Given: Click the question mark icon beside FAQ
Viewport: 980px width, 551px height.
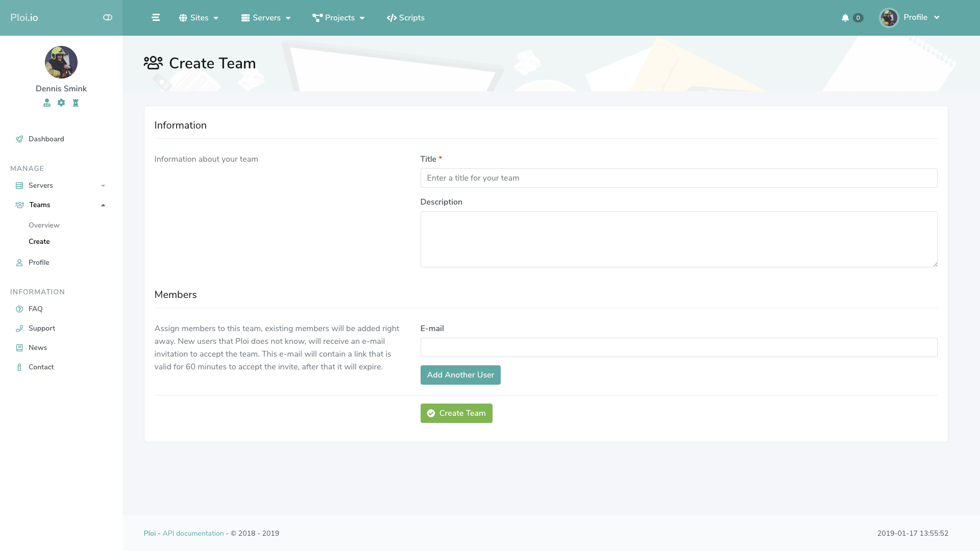Looking at the screenshot, I should point(19,309).
